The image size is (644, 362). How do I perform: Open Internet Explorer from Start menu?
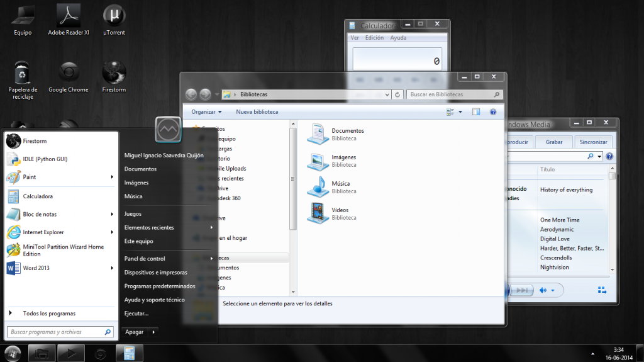(61, 232)
